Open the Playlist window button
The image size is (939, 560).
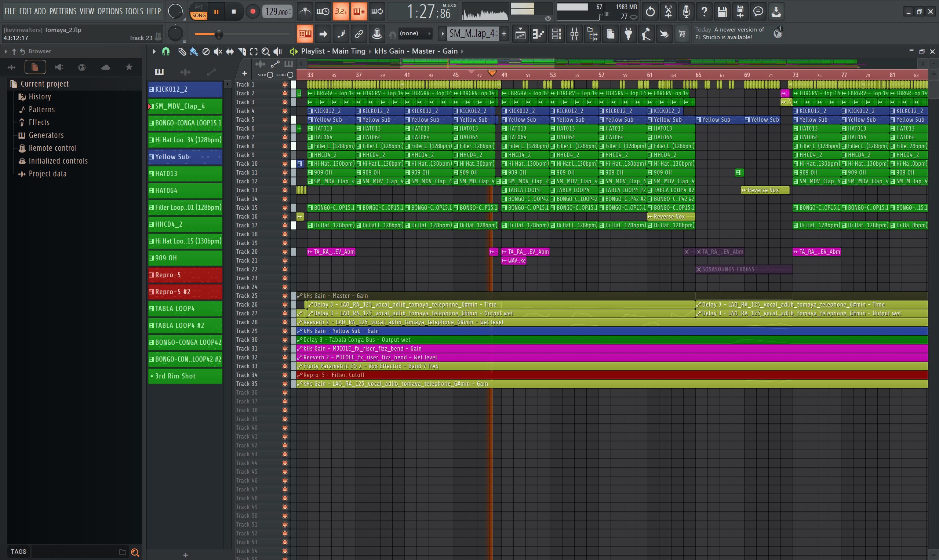520,34
